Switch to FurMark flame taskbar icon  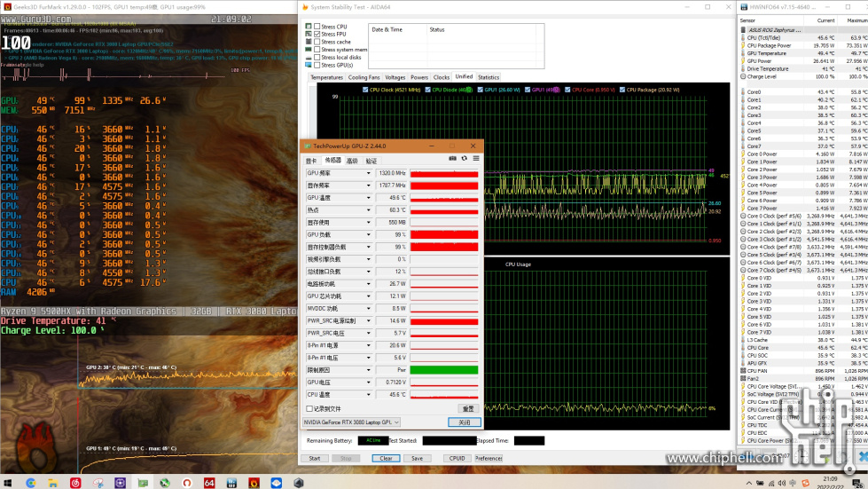click(254, 483)
